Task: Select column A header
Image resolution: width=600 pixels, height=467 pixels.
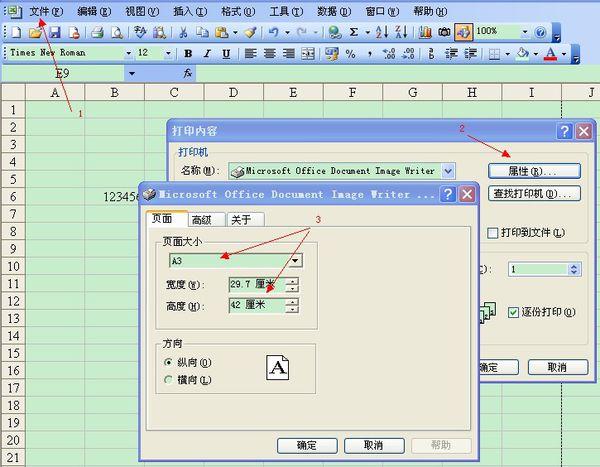Action: (x=55, y=92)
